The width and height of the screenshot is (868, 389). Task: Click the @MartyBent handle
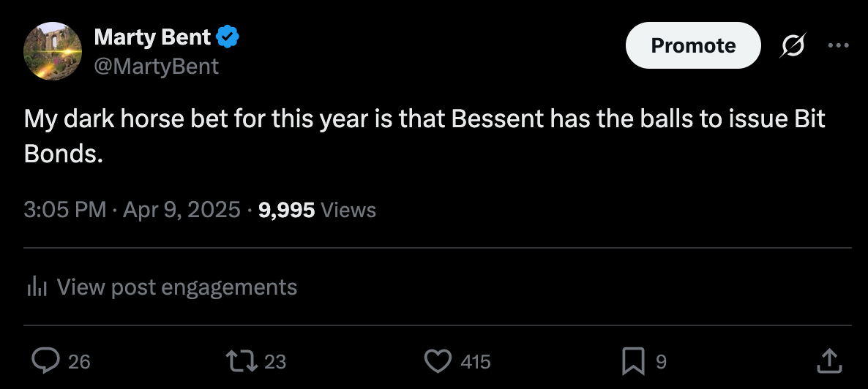pyautogui.click(x=156, y=67)
